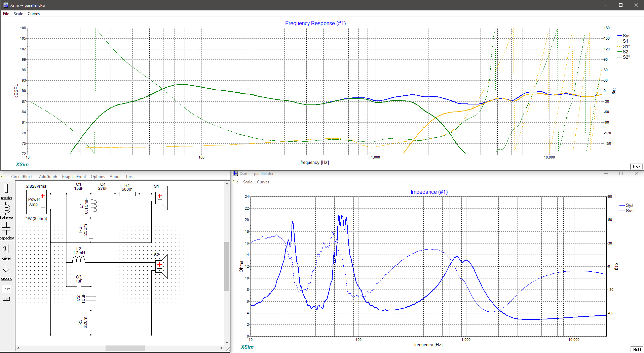The width and height of the screenshot is (644, 353).
Task: Open Curves menu in Frequency Response window
Action: point(34,14)
